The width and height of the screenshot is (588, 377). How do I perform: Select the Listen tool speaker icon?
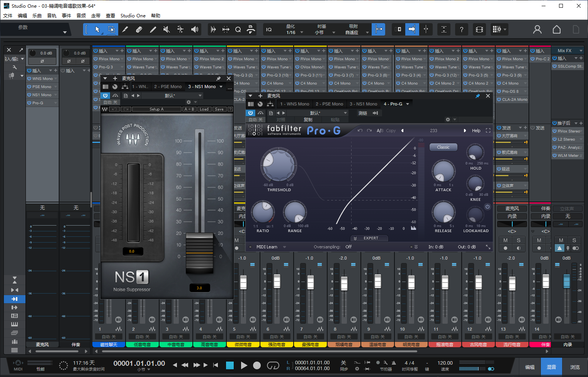pos(195,29)
